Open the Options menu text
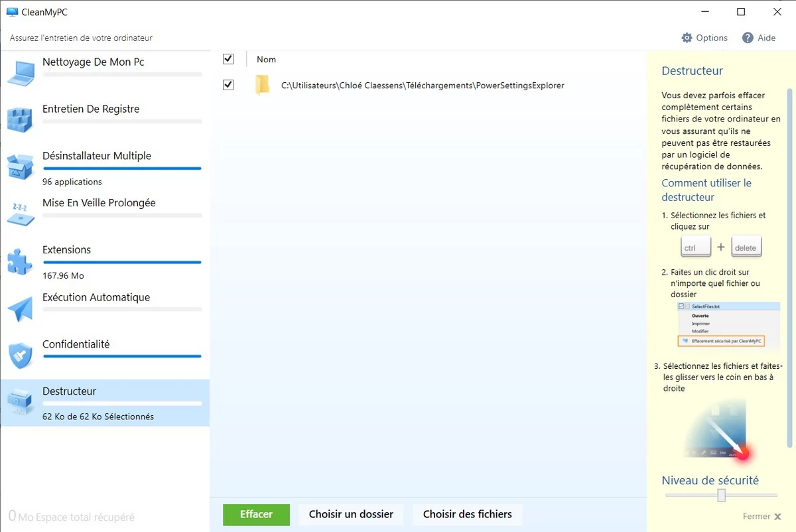 712,38
